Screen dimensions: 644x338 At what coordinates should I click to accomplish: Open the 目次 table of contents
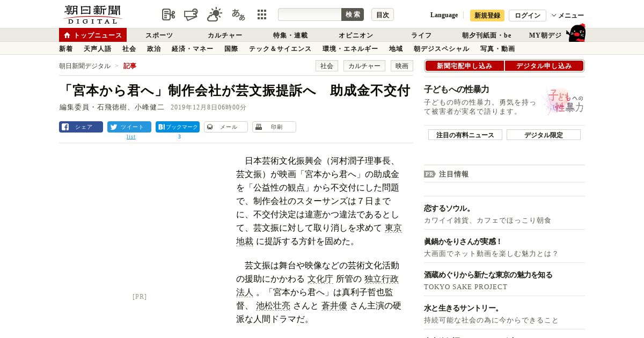pyautogui.click(x=383, y=14)
